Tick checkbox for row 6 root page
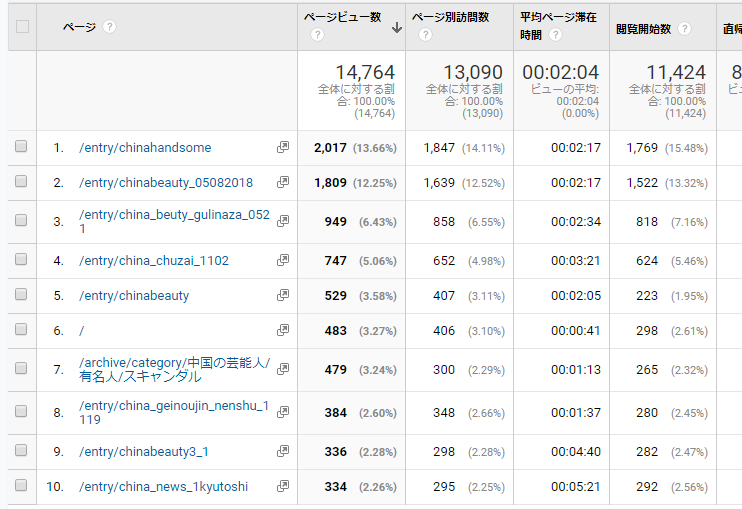Screen dimensions: 742x509 pyautogui.click(x=21, y=329)
